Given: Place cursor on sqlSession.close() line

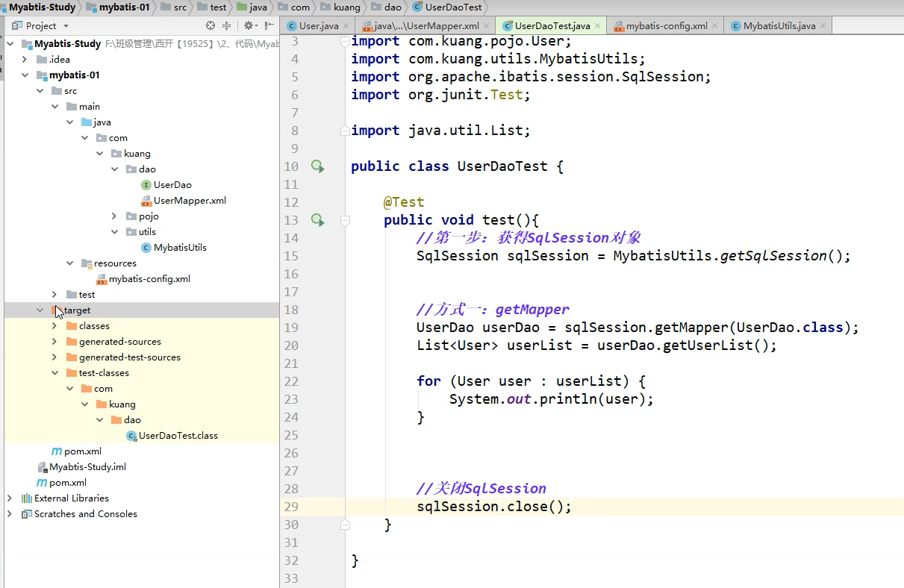Looking at the screenshot, I should point(494,507).
